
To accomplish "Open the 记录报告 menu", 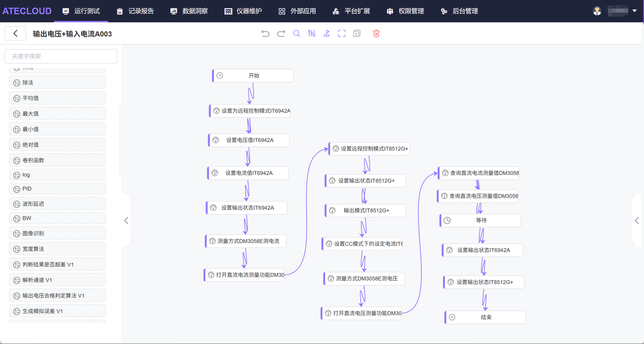I will (x=135, y=11).
